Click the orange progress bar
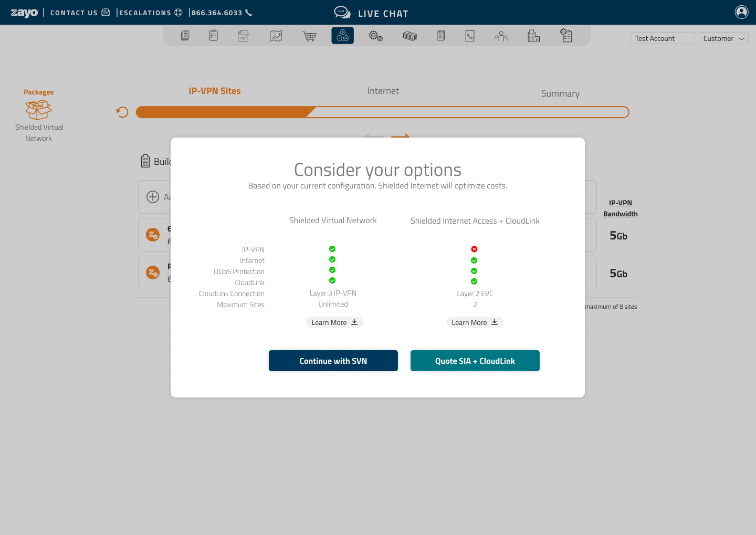 click(x=382, y=112)
